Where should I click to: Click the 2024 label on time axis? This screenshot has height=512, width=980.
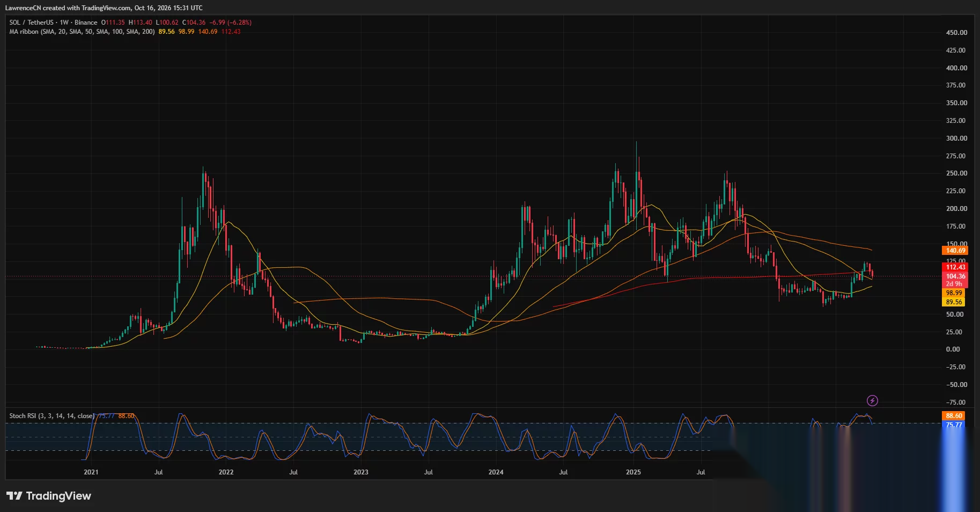[496, 472]
